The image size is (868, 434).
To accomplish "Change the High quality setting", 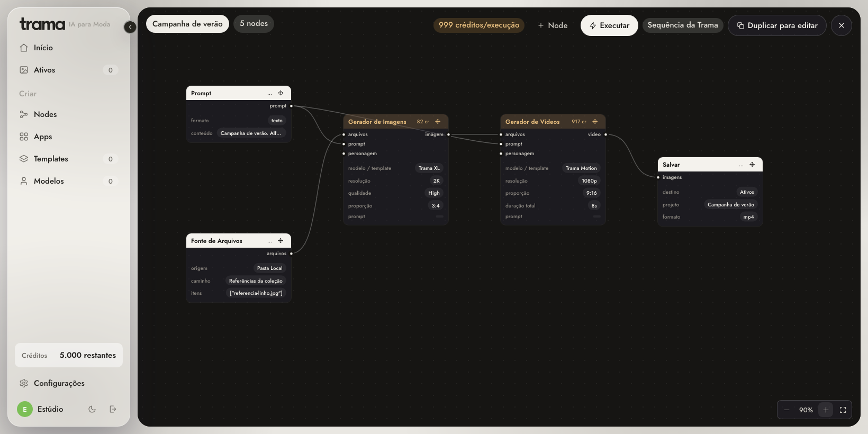I will tap(434, 193).
